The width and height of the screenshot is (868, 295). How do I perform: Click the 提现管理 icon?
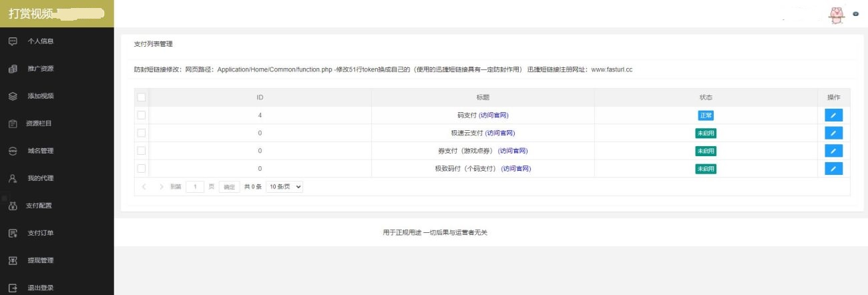pos(12,260)
